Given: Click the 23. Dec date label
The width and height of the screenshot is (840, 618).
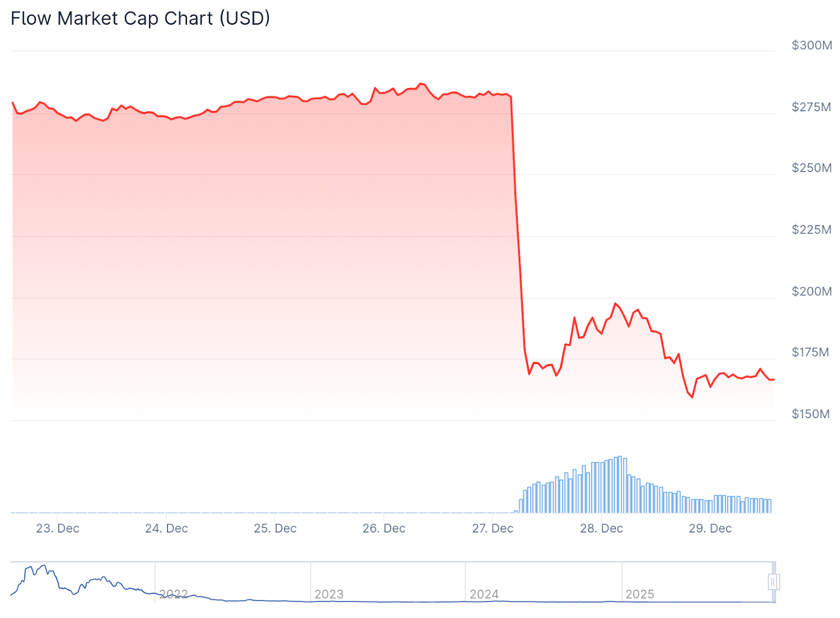Looking at the screenshot, I should tap(58, 529).
